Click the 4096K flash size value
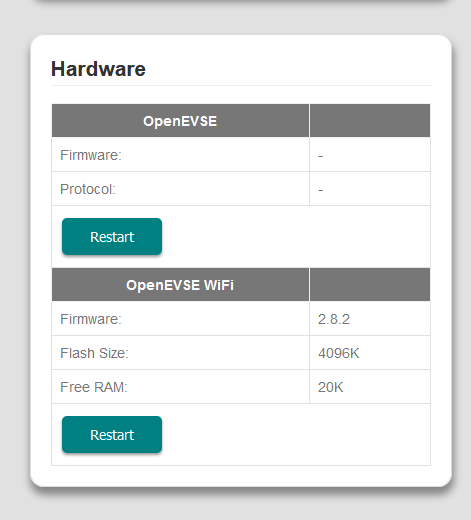Screen dimensions: 471x520 point(339,353)
